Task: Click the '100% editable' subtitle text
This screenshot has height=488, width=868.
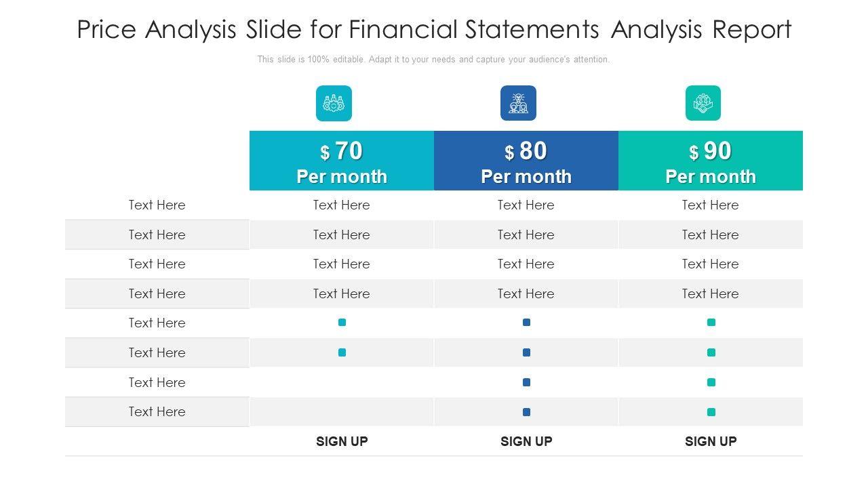Action: (x=433, y=60)
